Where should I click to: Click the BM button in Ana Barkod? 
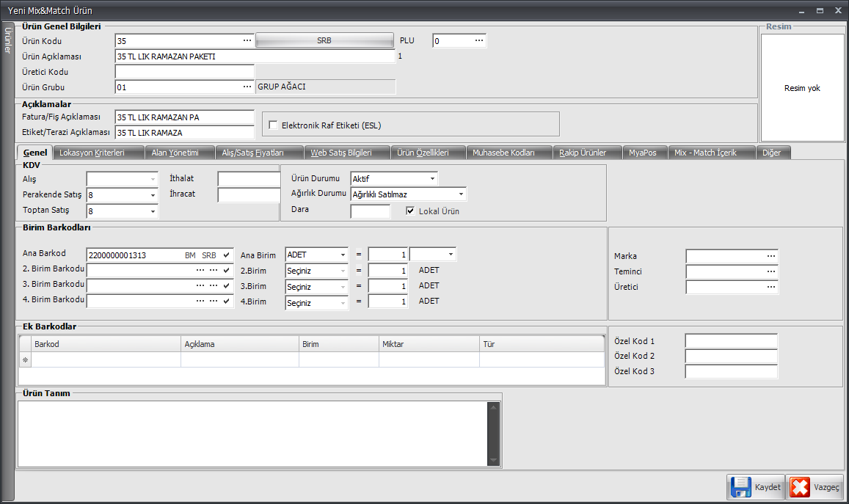click(190, 255)
